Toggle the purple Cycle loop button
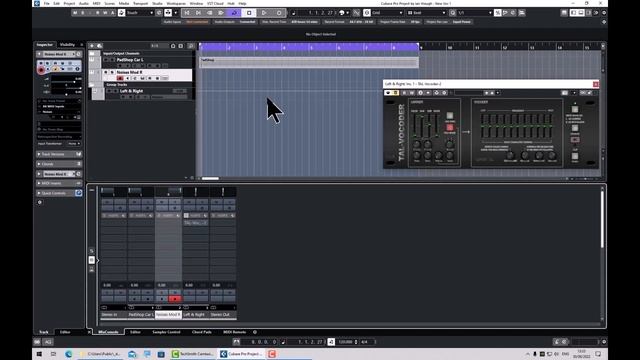 click(234, 13)
